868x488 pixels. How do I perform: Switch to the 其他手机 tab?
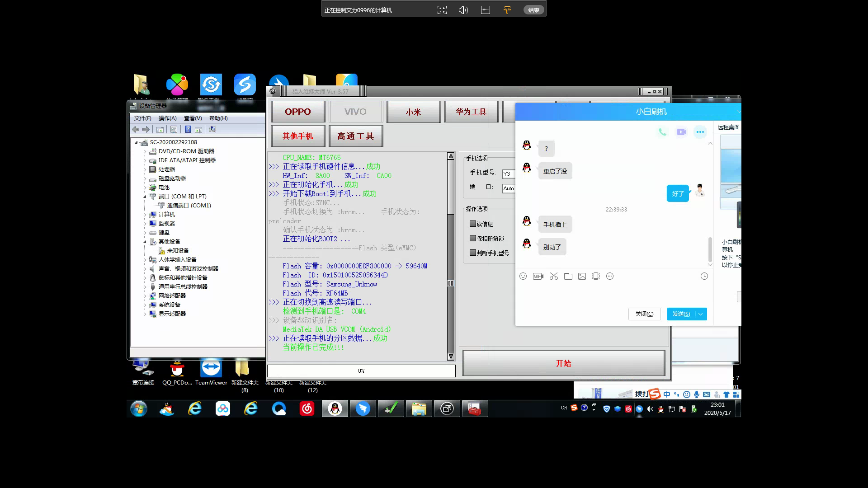click(x=298, y=136)
